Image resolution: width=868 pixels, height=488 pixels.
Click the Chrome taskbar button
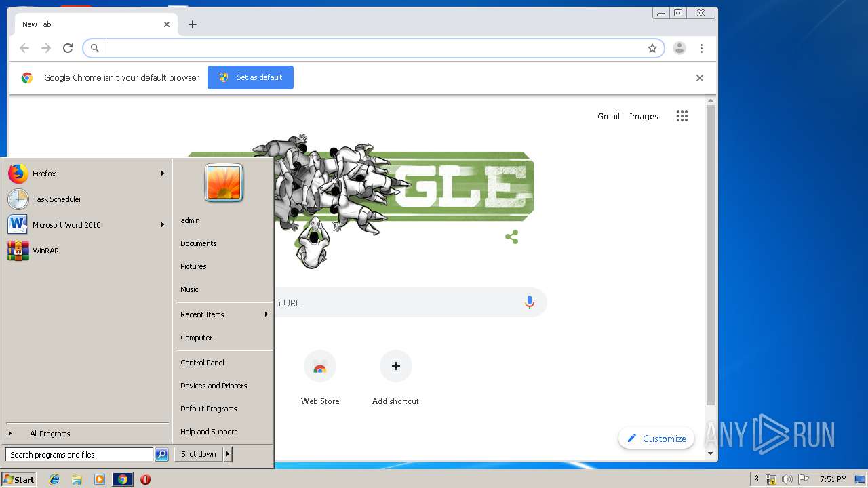tap(123, 479)
